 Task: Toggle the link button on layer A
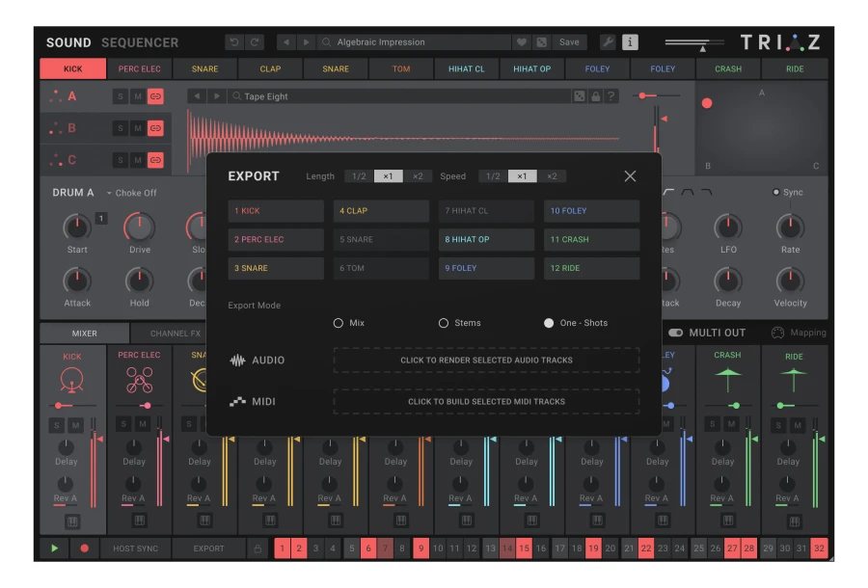tap(155, 96)
